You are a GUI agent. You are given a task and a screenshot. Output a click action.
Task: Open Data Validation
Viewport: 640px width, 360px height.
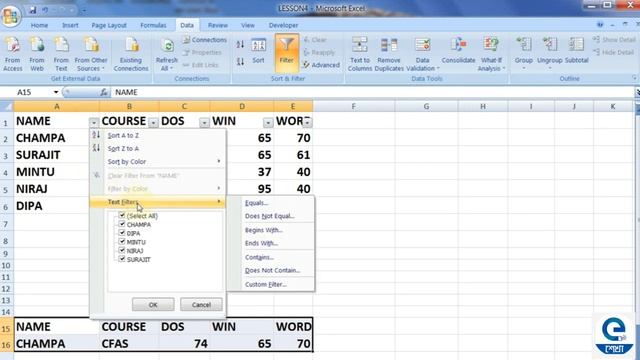click(422, 54)
